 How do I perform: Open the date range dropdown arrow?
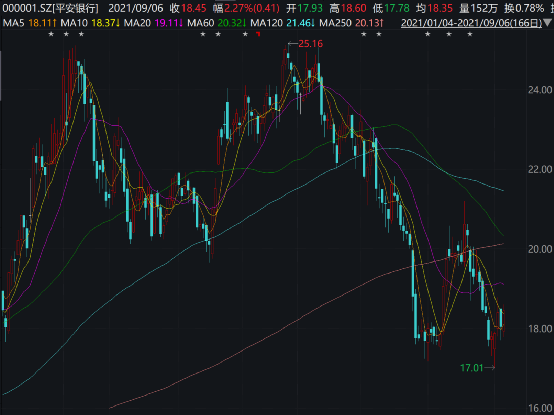pos(548,23)
